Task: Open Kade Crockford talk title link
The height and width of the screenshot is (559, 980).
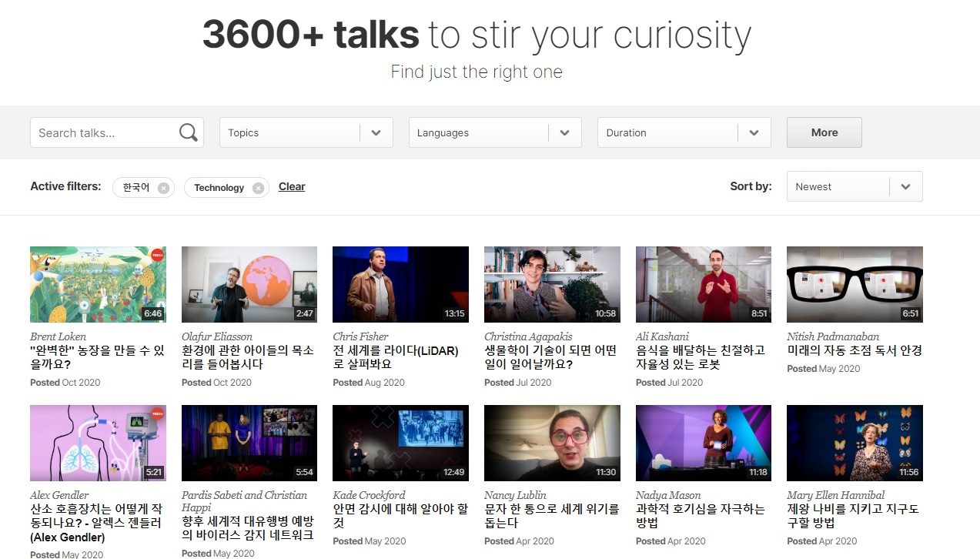Action: pyautogui.click(x=400, y=516)
